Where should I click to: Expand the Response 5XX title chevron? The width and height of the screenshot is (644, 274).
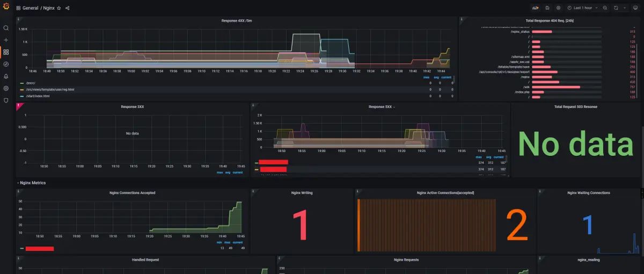click(x=394, y=107)
